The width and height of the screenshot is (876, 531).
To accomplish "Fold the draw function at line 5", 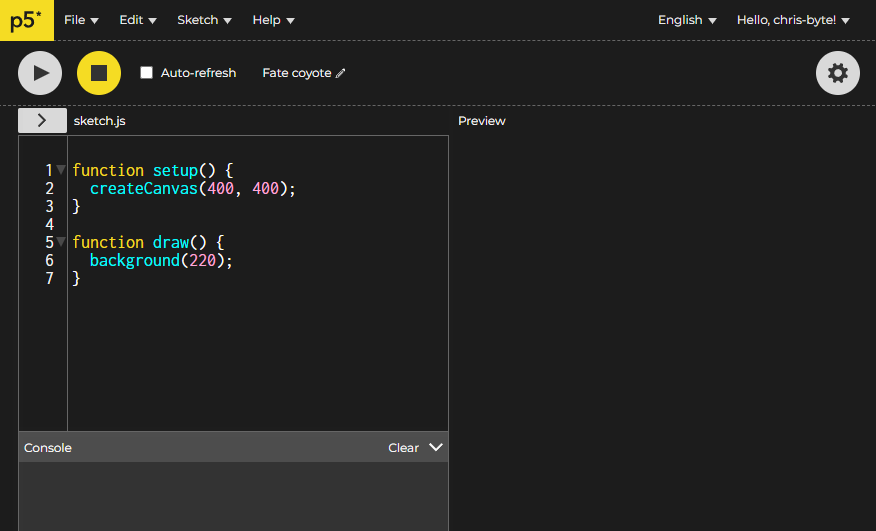I will pyautogui.click(x=61, y=242).
